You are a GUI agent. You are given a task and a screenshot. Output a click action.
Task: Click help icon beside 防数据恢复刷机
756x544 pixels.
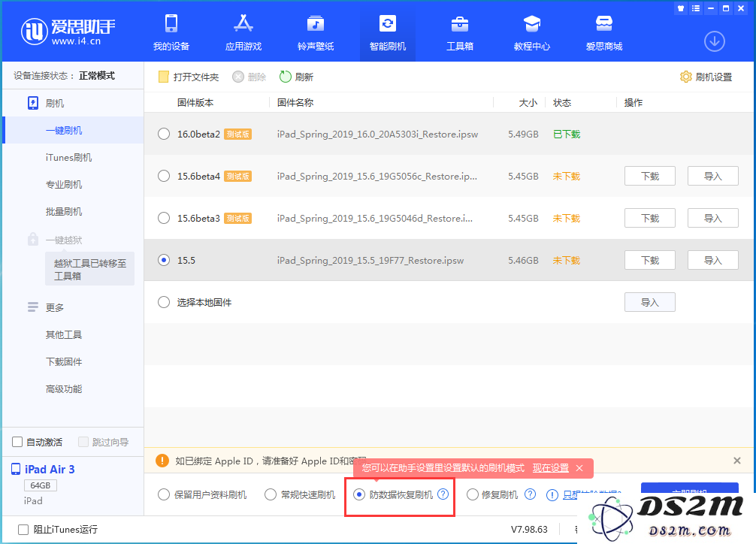pyautogui.click(x=443, y=494)
